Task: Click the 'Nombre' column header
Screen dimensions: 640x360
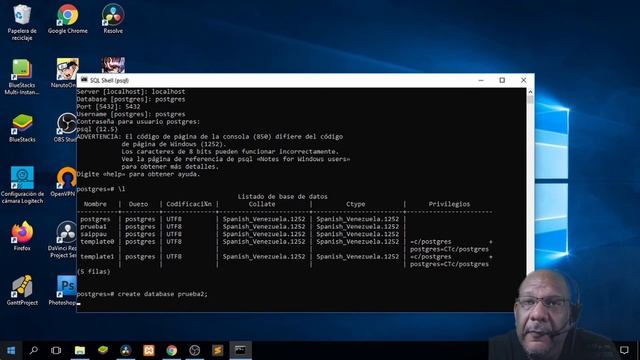Action: 95,204
